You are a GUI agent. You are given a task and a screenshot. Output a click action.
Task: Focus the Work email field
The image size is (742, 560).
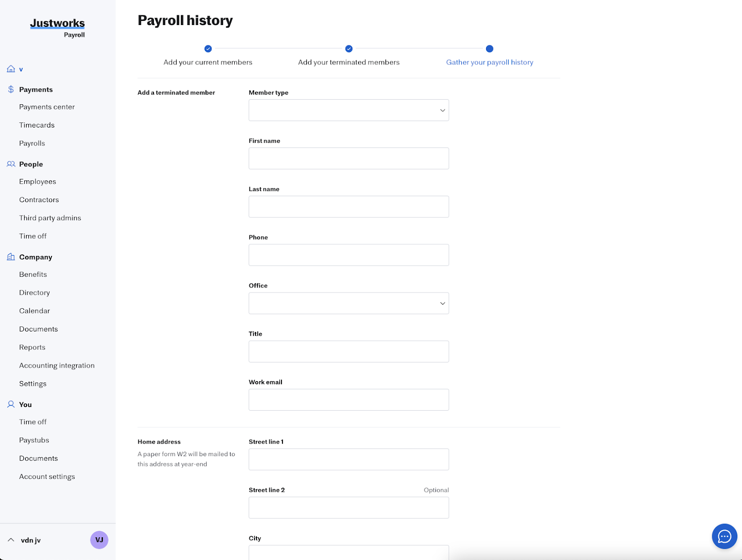(348, 400)
